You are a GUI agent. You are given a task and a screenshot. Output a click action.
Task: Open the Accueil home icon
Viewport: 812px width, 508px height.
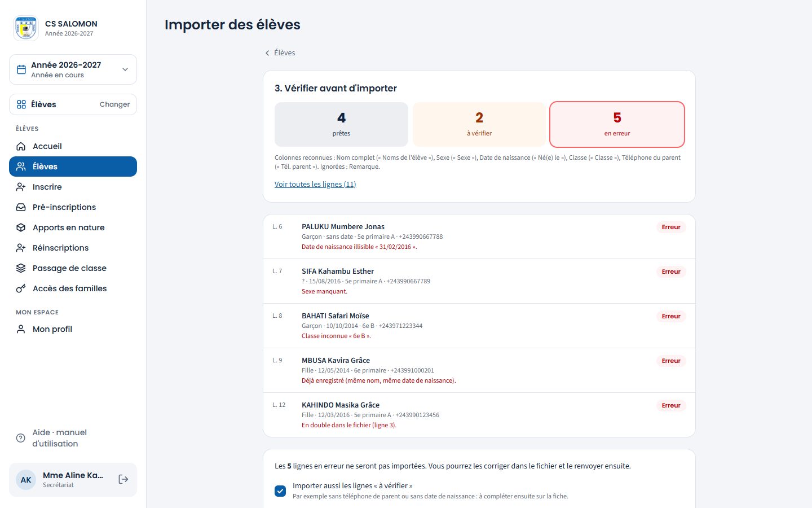21,146
